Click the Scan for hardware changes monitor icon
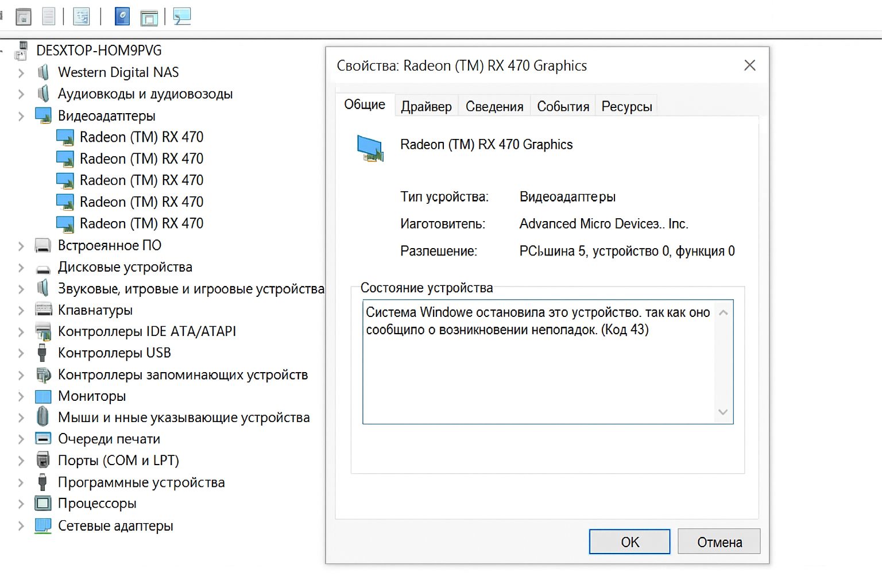The image size is (882, 588). click(x=182, y=17)
